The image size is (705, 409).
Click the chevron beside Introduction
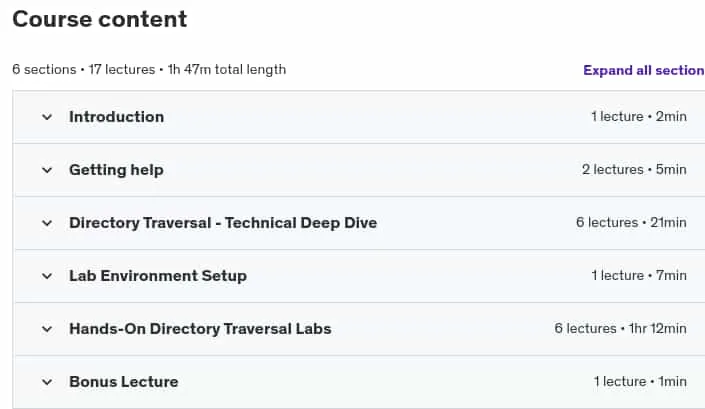point(47,117)
